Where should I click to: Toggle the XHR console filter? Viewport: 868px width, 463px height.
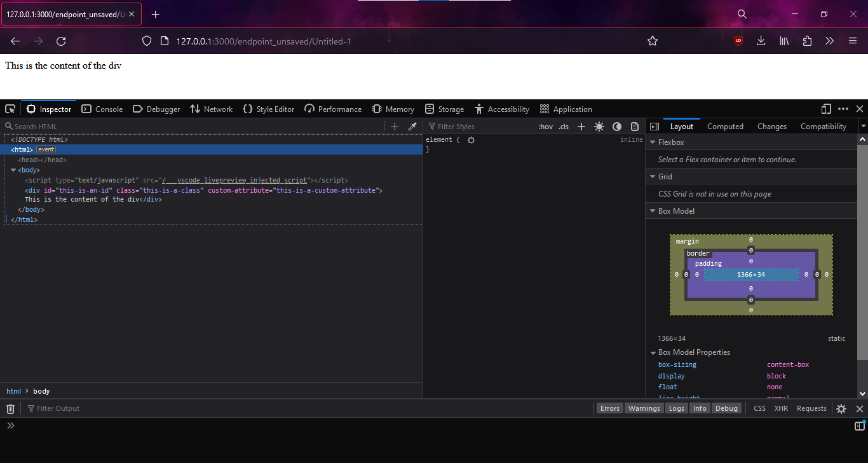point(781,408)
